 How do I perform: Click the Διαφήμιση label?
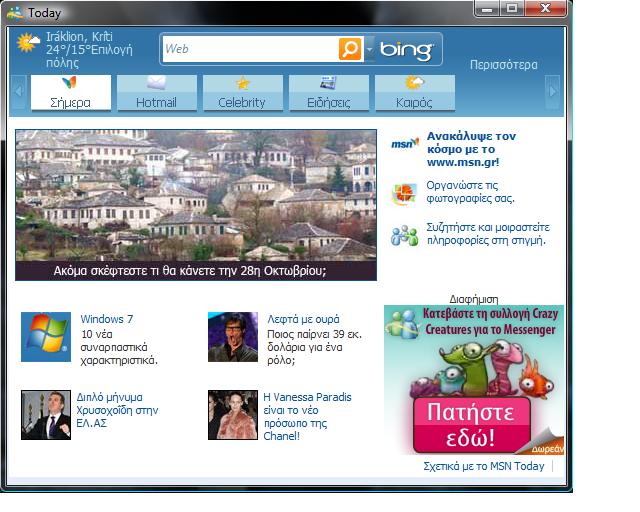coord(474,299)
